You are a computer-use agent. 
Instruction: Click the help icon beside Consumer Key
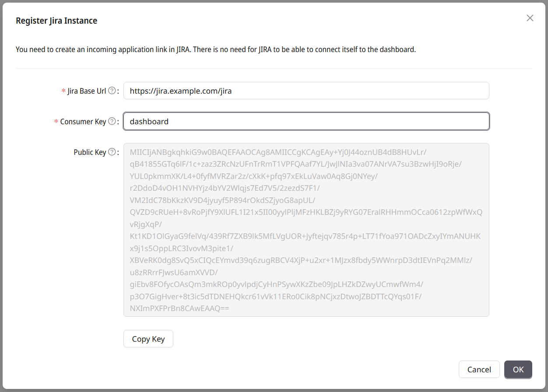pyautogui.click(x=112, y=121)
